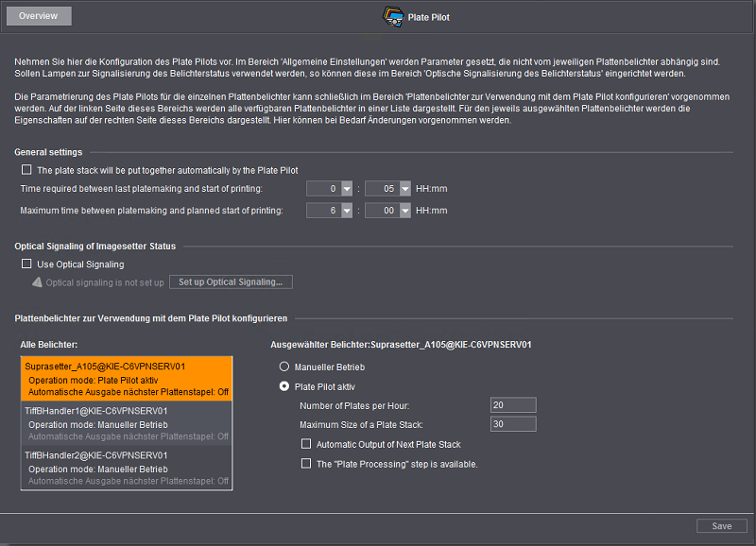Toggle the Use Optical Signaling checkbox

click(x=26, y=264)
